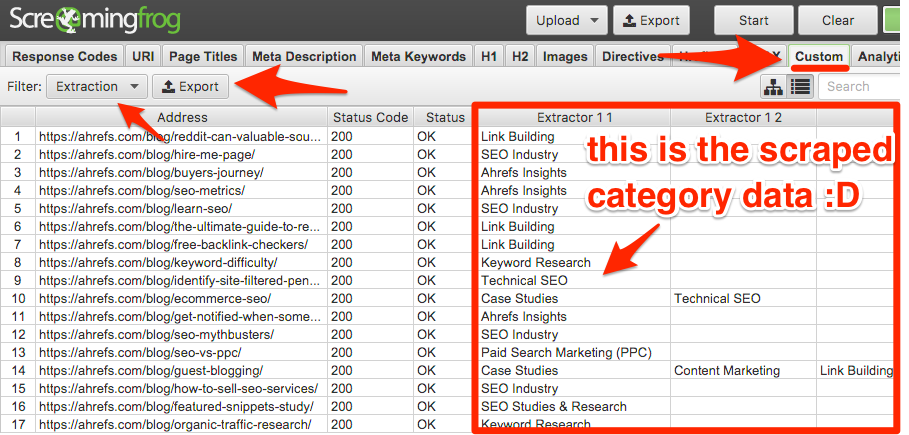Sort by the Status Code column header
Viewport: 909px width, 435px height.
371,117
